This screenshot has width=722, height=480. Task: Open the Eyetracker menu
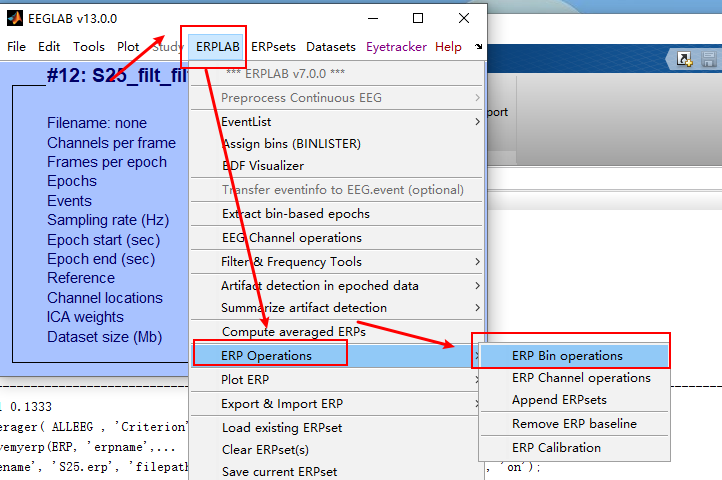tap(396, 47)
